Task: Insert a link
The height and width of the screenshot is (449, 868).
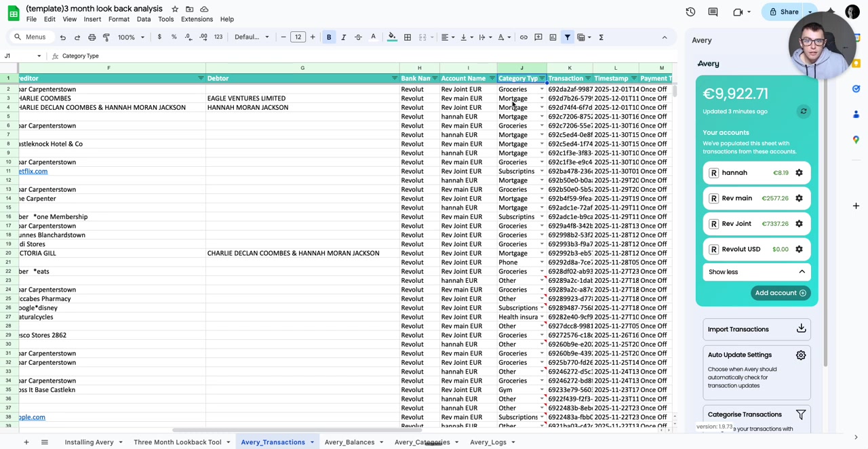Action: pos(523,37)
